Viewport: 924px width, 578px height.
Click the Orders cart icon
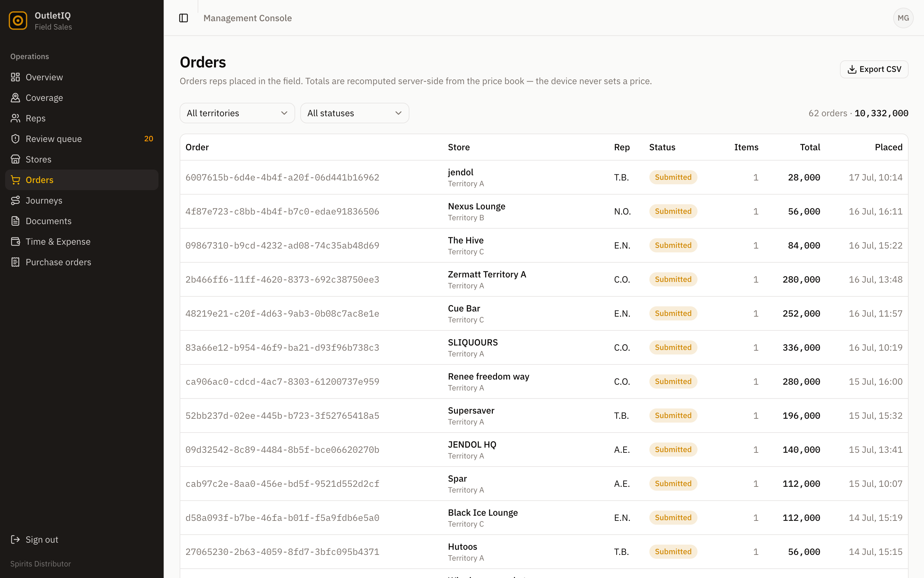click(x=15, y=180)
